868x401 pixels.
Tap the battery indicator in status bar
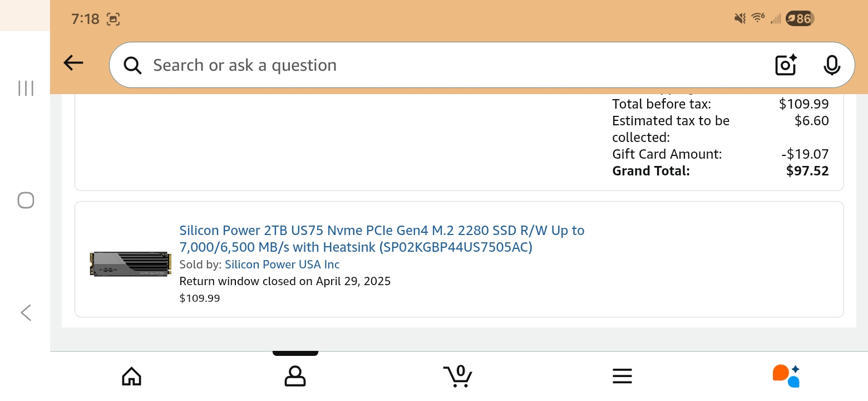tap(800, 19)
